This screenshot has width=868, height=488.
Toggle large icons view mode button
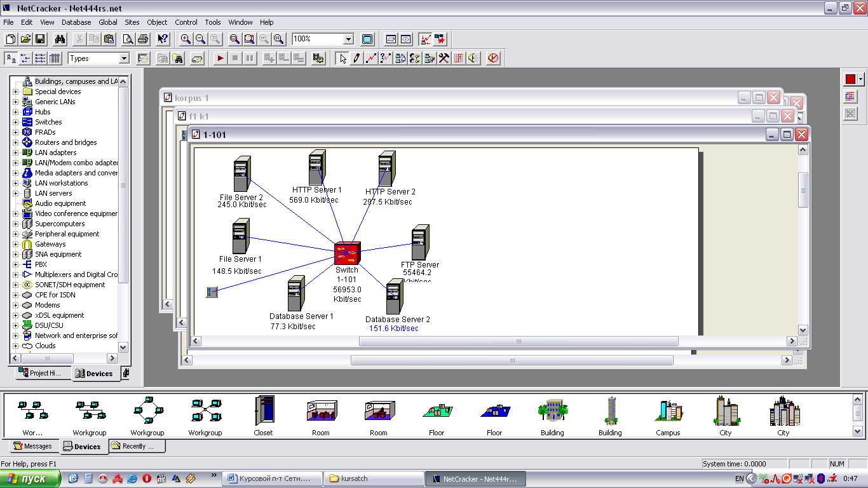(x=11, y=58)
